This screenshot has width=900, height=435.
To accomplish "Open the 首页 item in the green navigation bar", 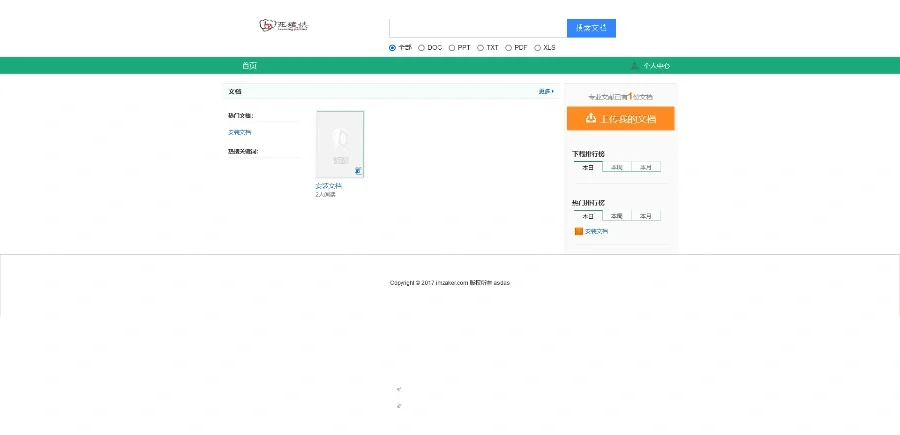I will 249,66.
